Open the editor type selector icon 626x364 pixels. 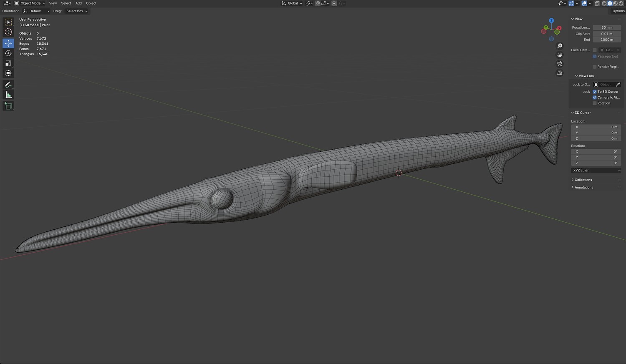coord(7,3)
